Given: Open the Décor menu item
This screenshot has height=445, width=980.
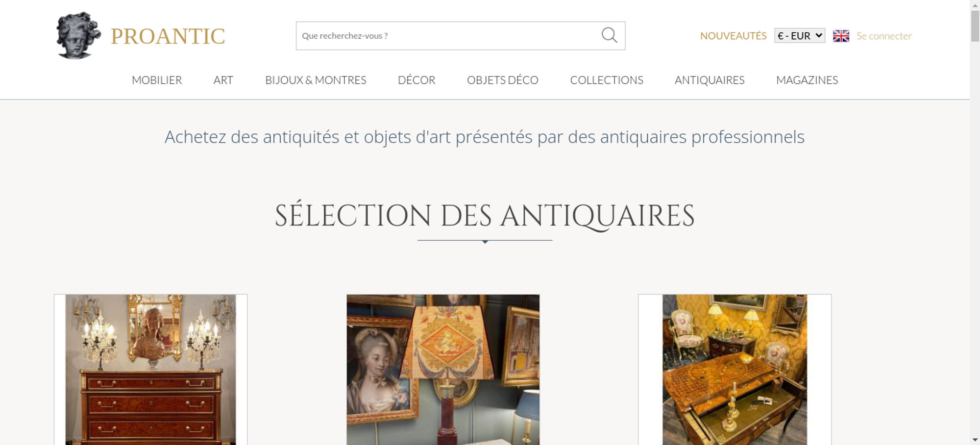Looking at the screenshot, I should click(x=416, y=80).
